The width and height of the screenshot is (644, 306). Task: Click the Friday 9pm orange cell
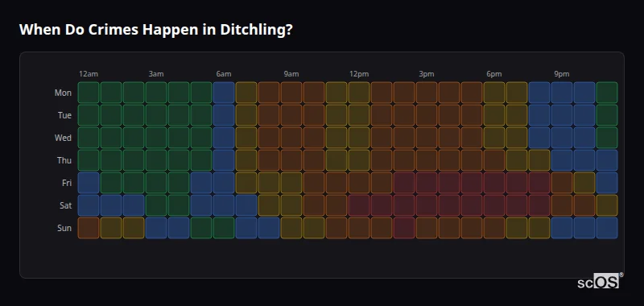click(562, 183)
